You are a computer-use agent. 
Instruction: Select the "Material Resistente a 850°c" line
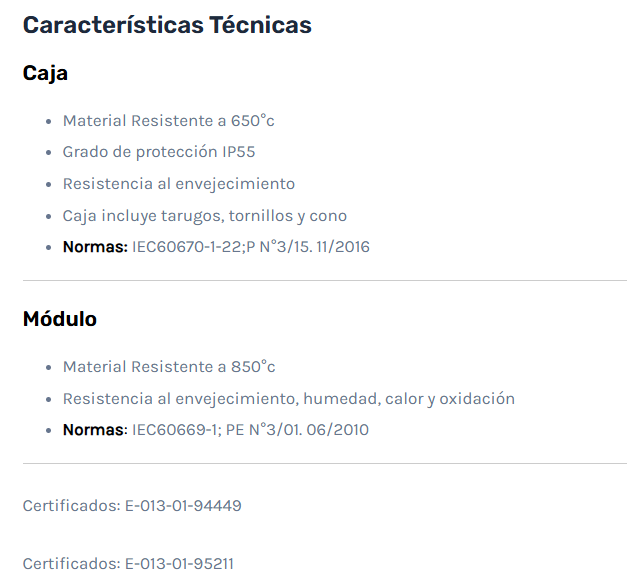coord(169,367)
